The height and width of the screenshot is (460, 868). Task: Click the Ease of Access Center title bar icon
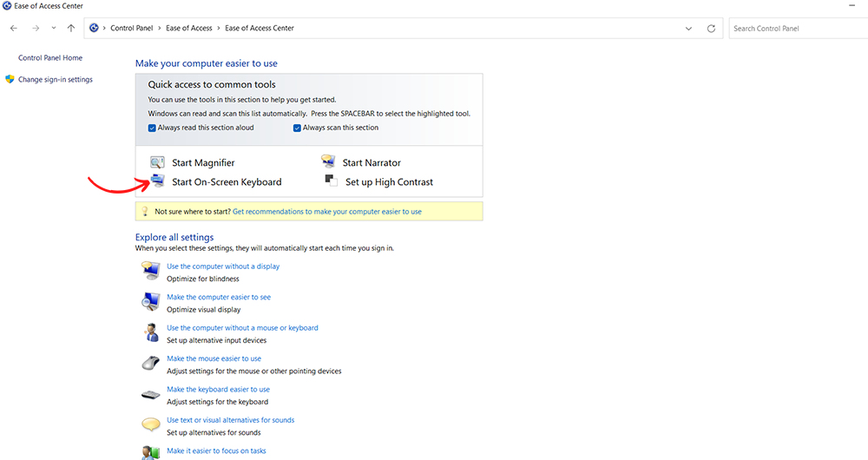(7, 5)
